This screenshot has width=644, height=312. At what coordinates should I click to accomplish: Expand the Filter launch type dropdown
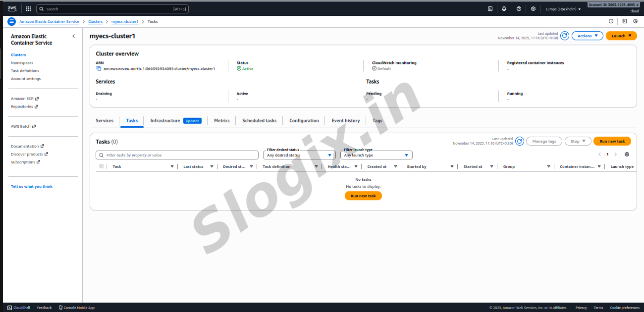[x=376, y=155]
